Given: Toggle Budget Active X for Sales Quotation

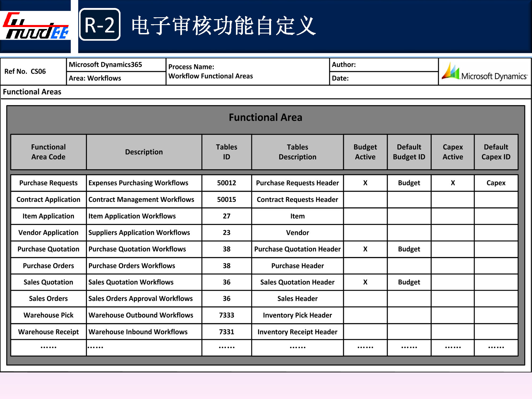Looking at the screenshot, I should (365, 282).
